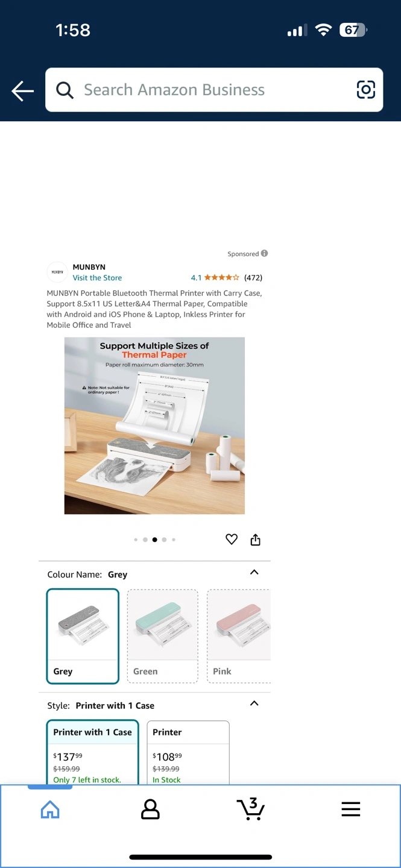The height and width of the screenshot is (868, 401).
Task: Choose the Printer only style option
Action: pos(188,752)
